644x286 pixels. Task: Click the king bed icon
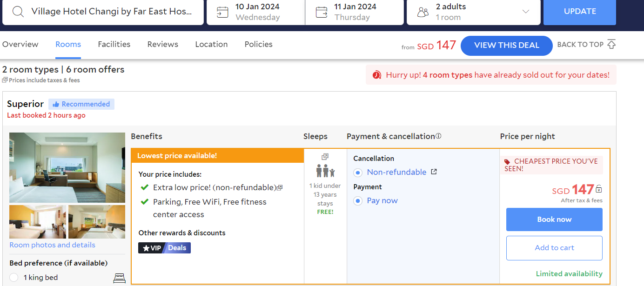120,278
